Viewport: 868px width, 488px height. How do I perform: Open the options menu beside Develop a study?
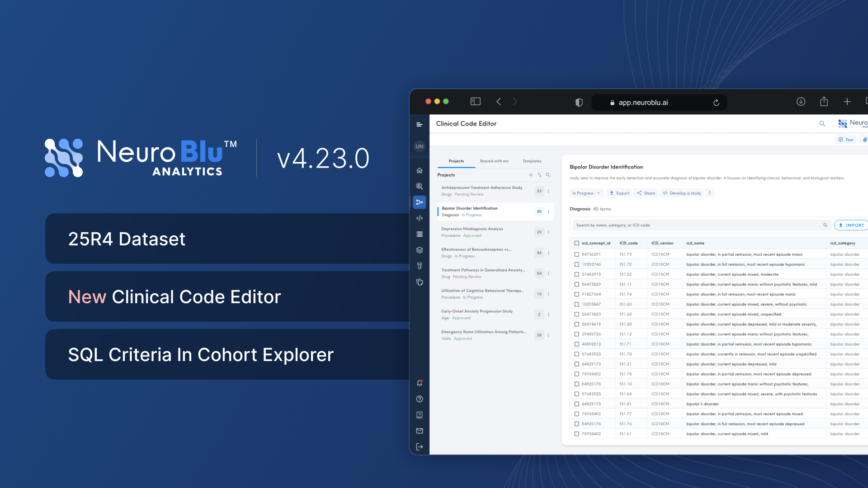coord(710,193)
